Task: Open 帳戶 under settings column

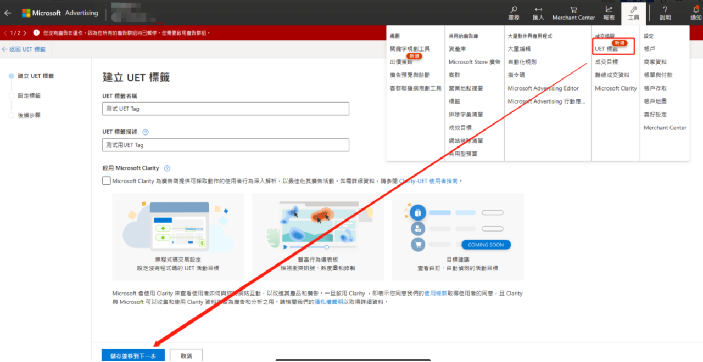Action: [650, 48]
